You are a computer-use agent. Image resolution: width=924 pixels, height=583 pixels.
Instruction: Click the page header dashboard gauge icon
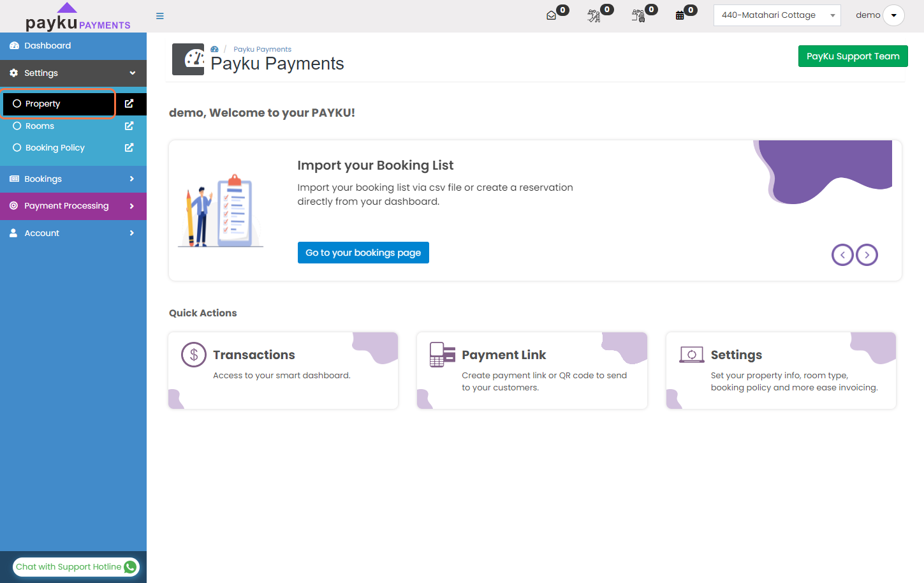[188, 59]
